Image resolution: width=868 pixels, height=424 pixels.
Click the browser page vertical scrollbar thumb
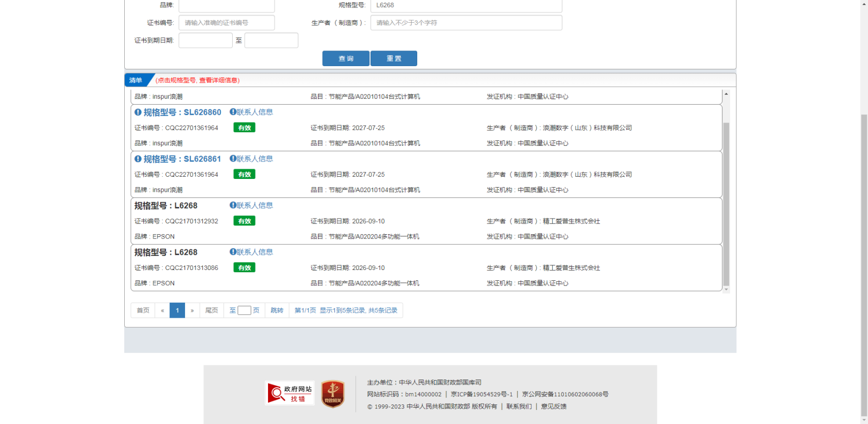(864, 265)
